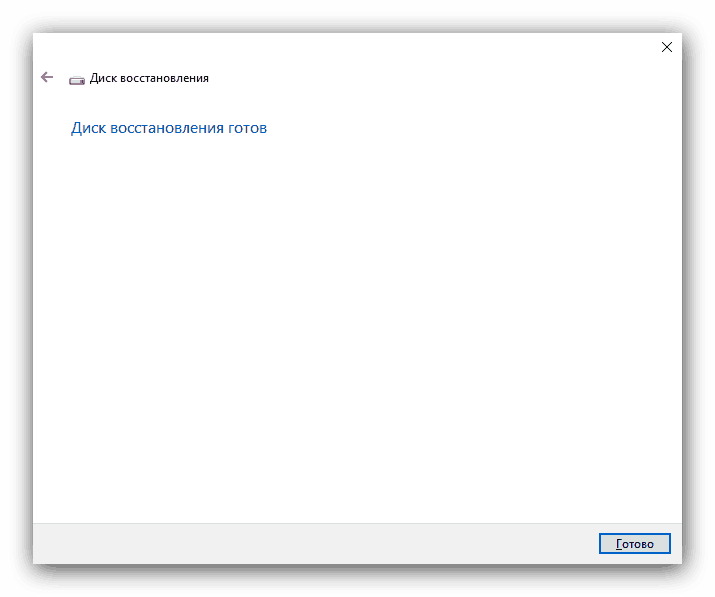Click the drive icon beside the title
Image resolution: width=715 pixels, height=597 pixels.
(77, 80)
